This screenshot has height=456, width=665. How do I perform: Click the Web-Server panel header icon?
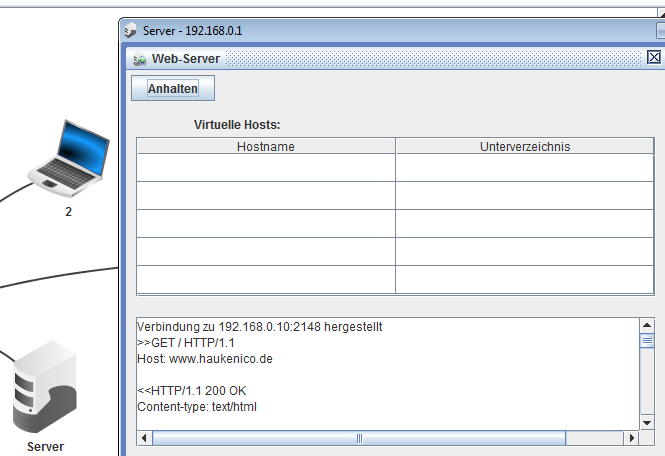[138, 59]
